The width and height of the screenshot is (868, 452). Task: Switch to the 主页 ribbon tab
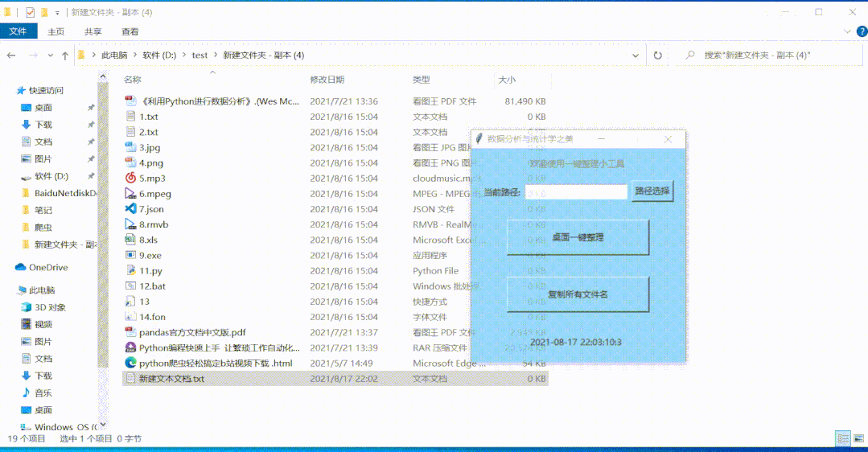point(56,31)
